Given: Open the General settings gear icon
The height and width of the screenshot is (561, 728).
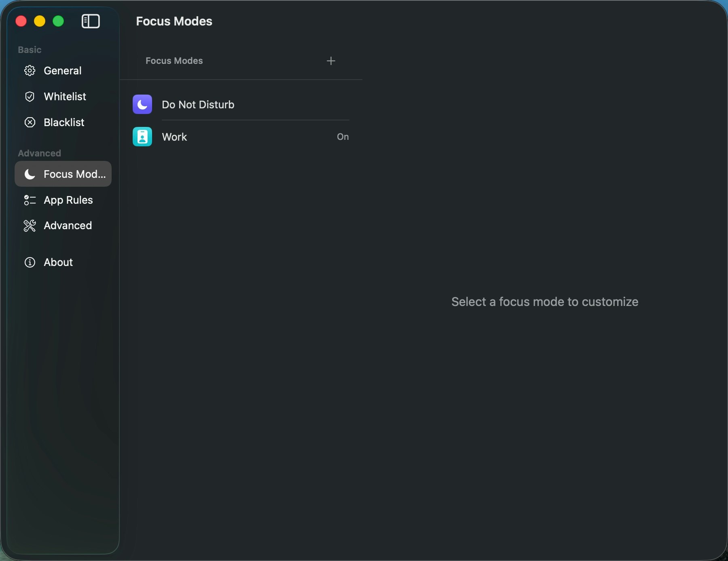Looking at the screenshot, I should [30, 70].
